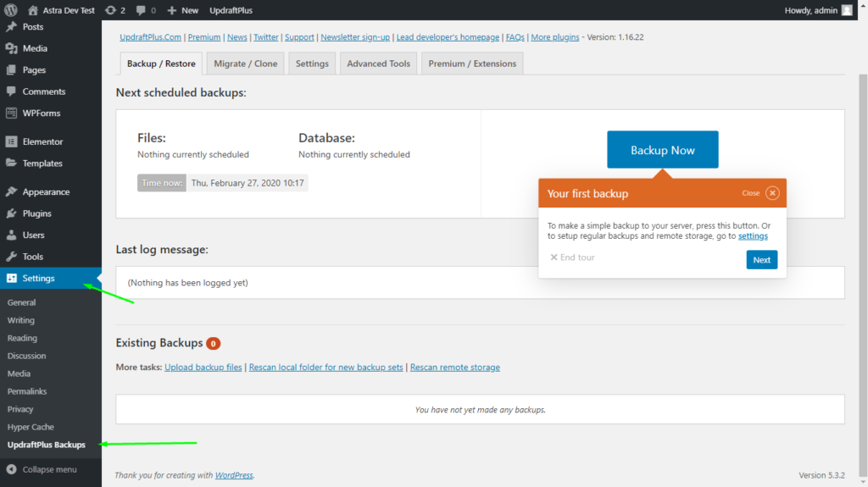Click the Elementor sidebar icon
Screen dimensions: 868x487
coord(11,141)
